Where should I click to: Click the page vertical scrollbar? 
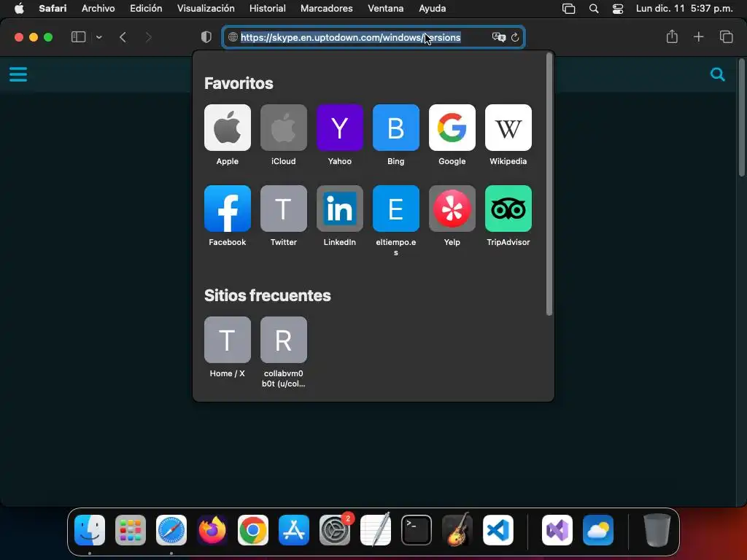pyautogui.click(x=742, y=117)
